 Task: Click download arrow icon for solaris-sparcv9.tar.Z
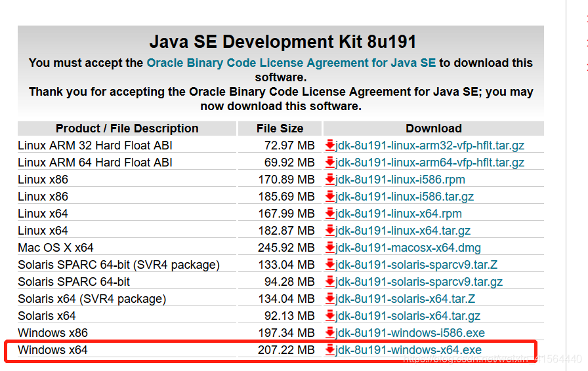tap(330, 265)
